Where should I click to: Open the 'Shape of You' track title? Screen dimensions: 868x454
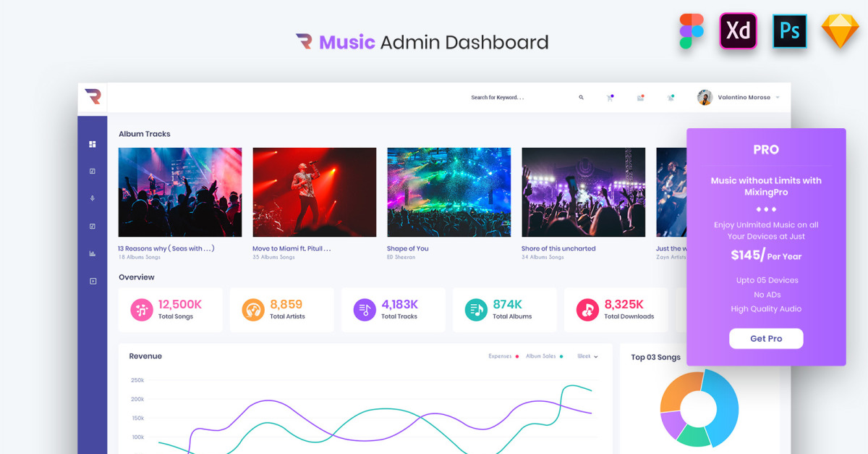(407, 248)
